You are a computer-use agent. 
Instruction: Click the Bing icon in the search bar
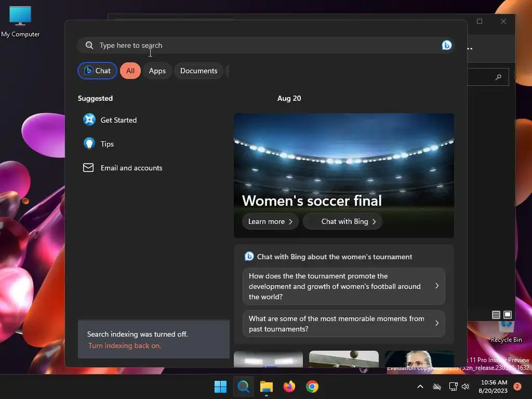(x=446, y=45)
